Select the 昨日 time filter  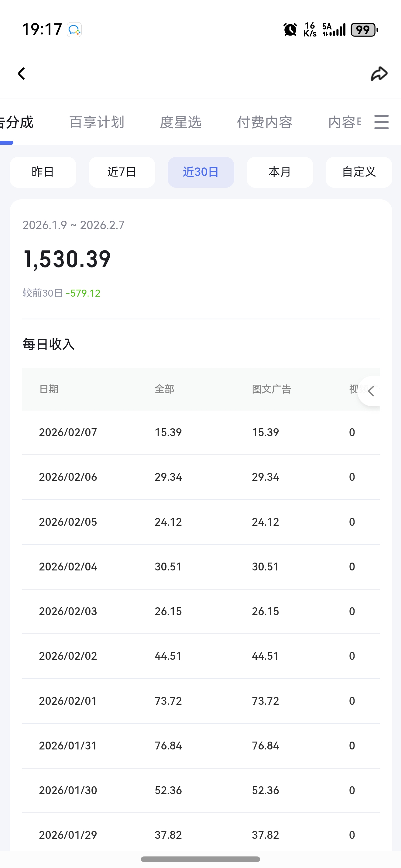click(x=43, y=172)
